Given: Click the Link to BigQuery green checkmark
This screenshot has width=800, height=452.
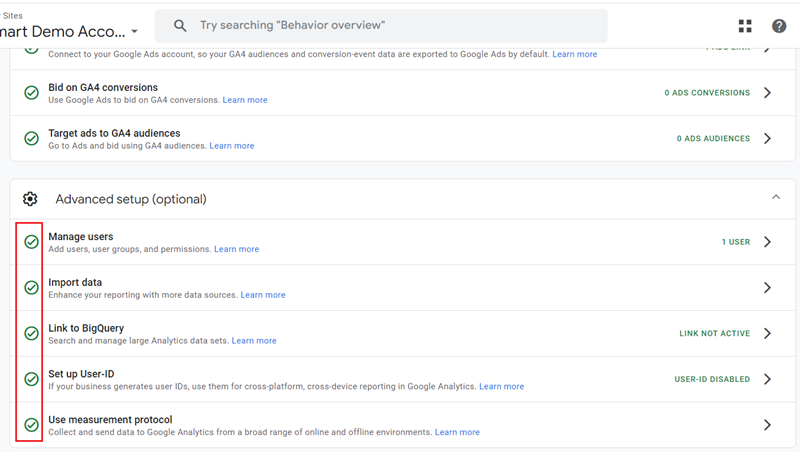Looking at the screenshot, I should (x=32, y=334).
